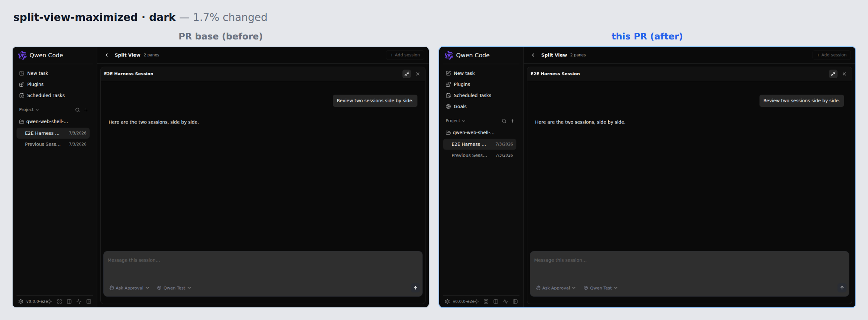
Task: Click the v0.0.0-e2e version text, after panel
Action: click(464, 301)
